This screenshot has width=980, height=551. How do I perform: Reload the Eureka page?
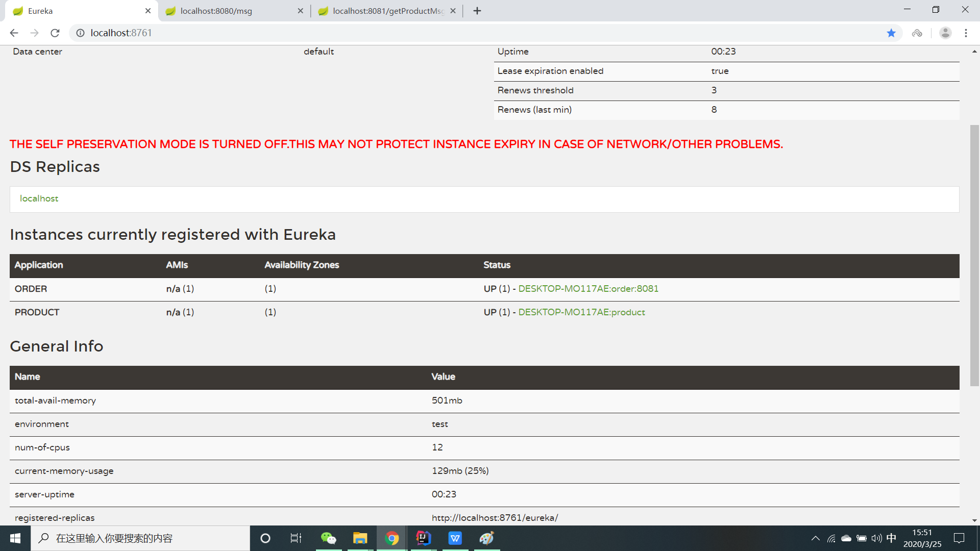(55, 33)
